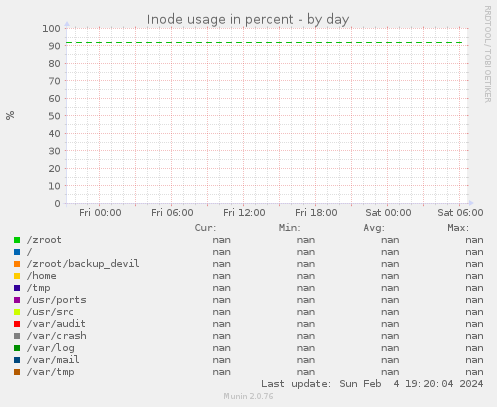The width and height of the screenshot is (497, 407).
Task: Click the blue swatch beside the / label
Action: click(x=17, y=252)
